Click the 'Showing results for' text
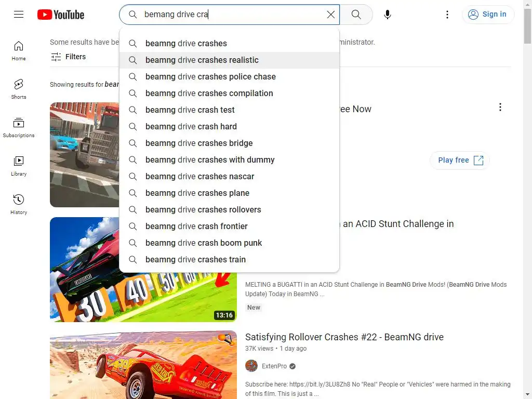 76,85
